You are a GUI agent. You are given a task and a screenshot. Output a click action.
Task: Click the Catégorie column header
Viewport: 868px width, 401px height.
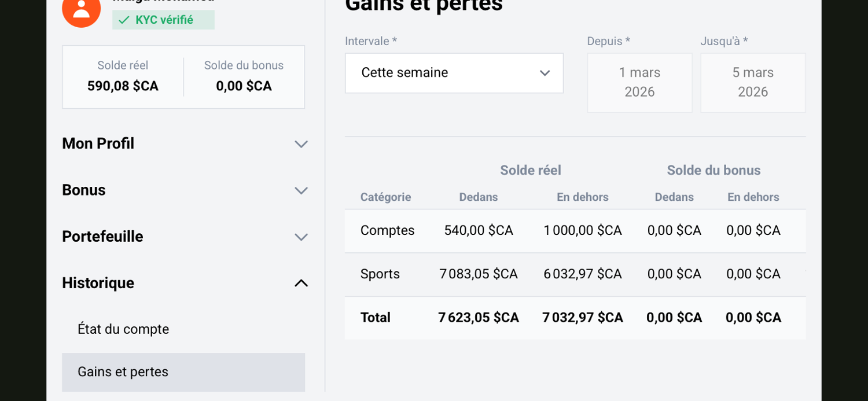click(x=385, y=197)
